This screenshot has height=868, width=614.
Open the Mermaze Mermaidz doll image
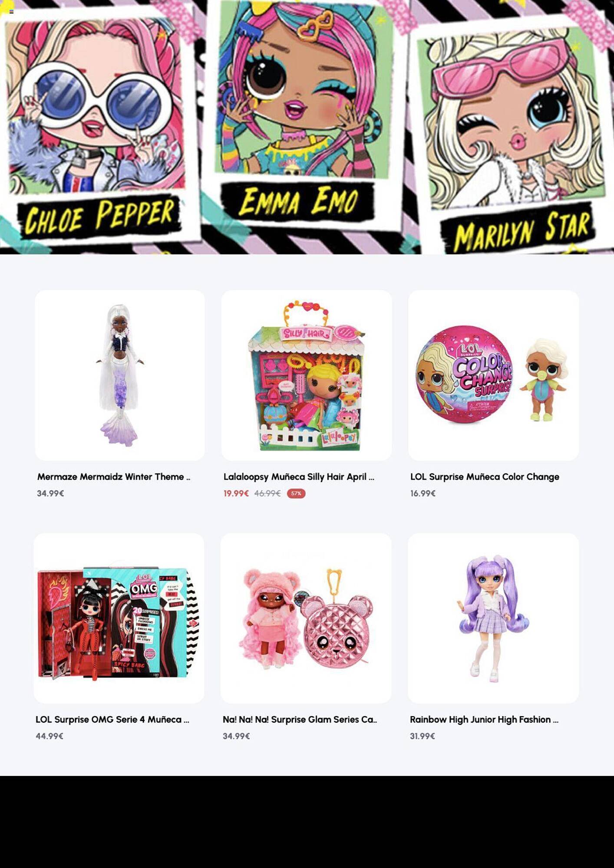120,375
